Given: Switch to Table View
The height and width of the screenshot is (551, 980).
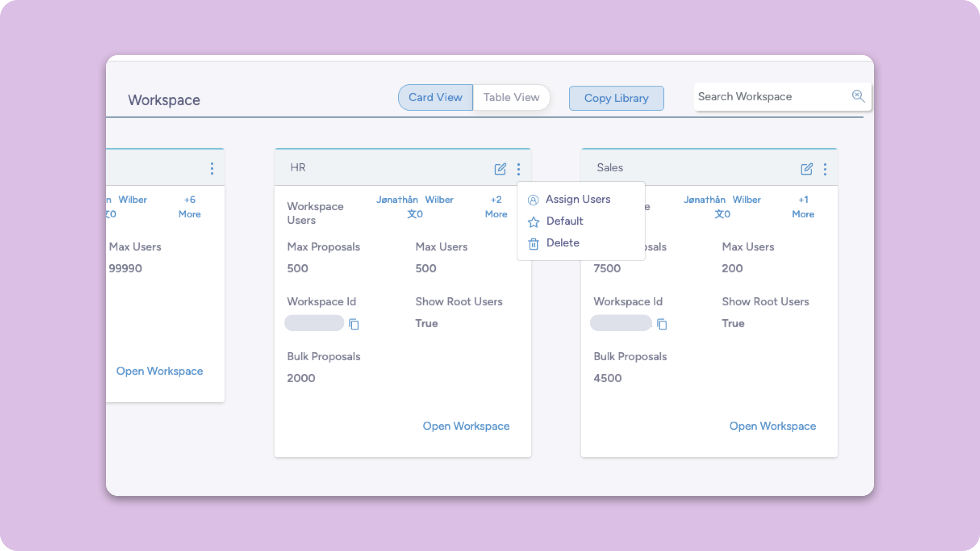Looking at the screenshot, I should (511, 98).
